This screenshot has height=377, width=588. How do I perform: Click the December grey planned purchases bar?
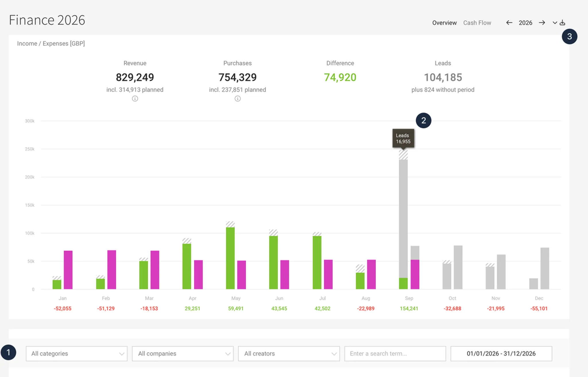(x=545, y=268)
